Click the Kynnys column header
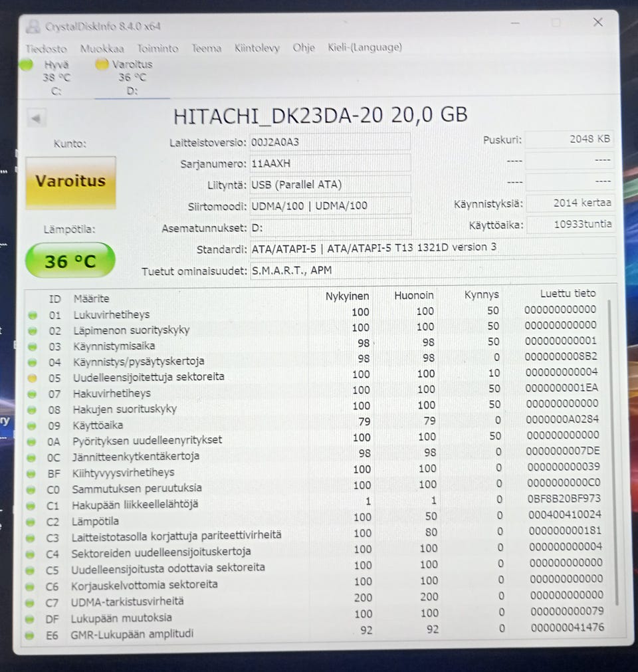Image resolution: width=638 pixels, height=672 pixels. (x=482, y=294)
